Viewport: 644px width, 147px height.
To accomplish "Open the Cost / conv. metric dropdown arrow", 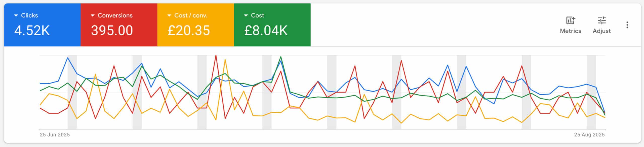I will (169, 16).
